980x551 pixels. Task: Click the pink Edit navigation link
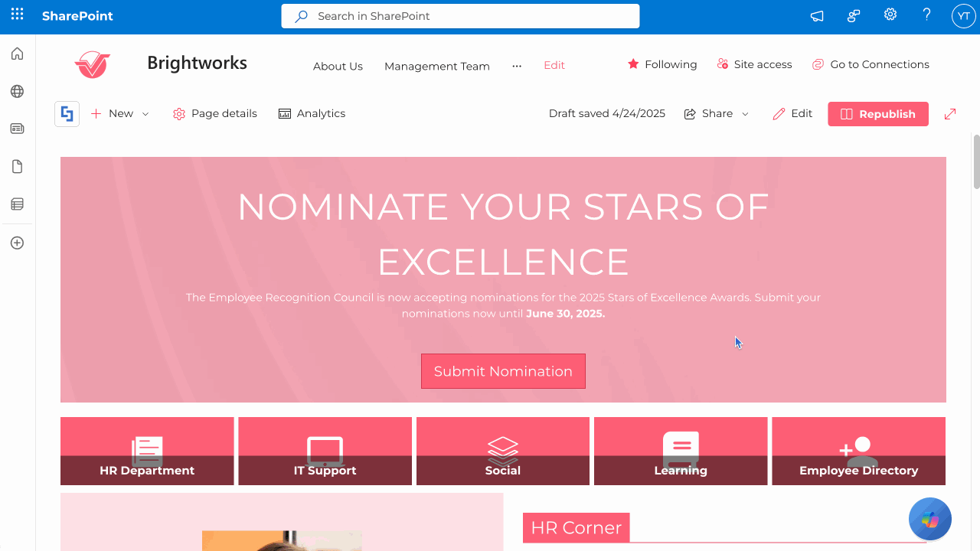click(554, 65)
